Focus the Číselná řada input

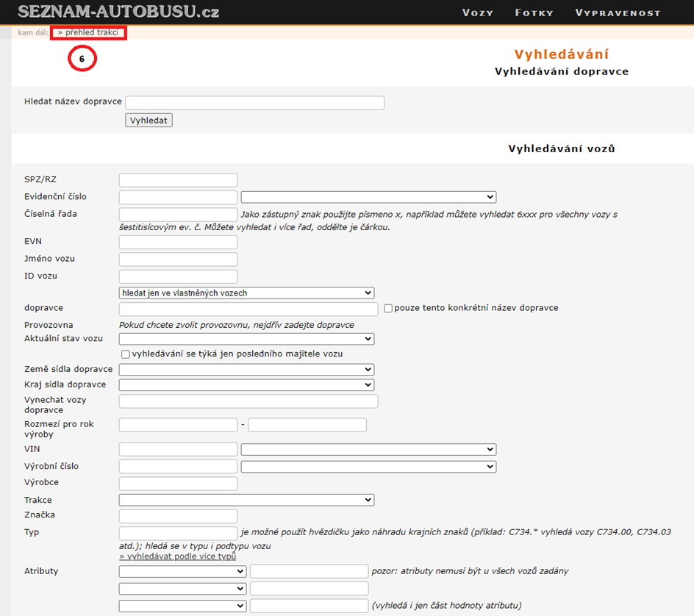click(178, 215)
